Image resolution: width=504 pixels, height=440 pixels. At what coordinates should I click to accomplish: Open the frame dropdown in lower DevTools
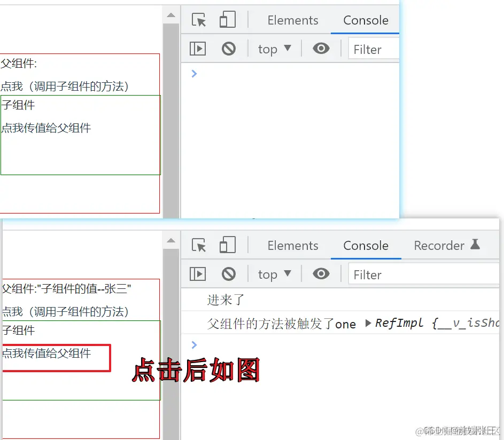pos(274,273)
